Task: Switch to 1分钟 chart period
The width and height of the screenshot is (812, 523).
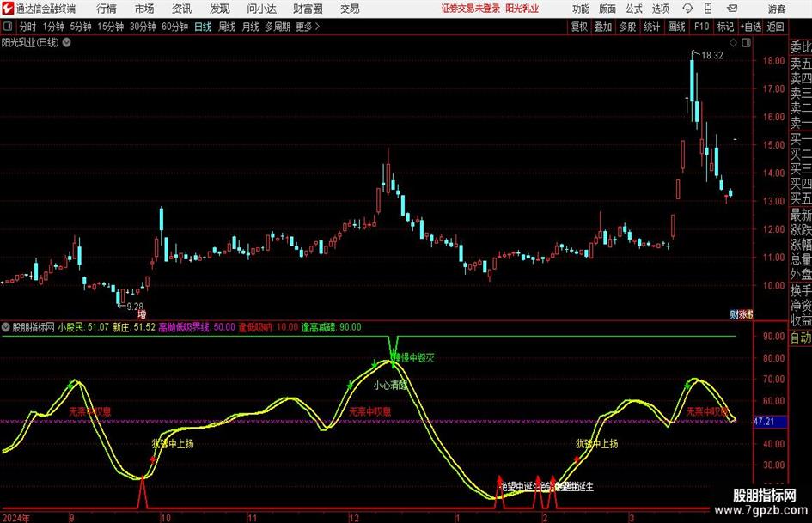Action: point(52,27)
